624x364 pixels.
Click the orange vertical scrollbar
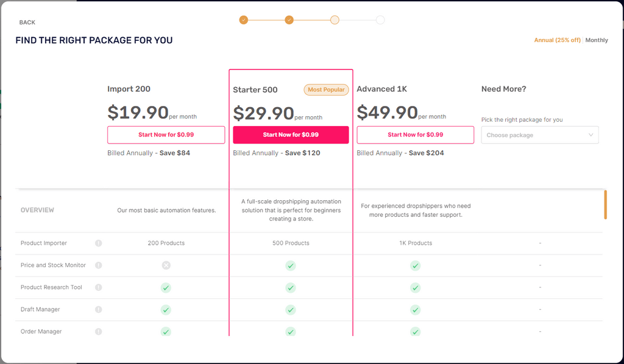pos(605,205)
